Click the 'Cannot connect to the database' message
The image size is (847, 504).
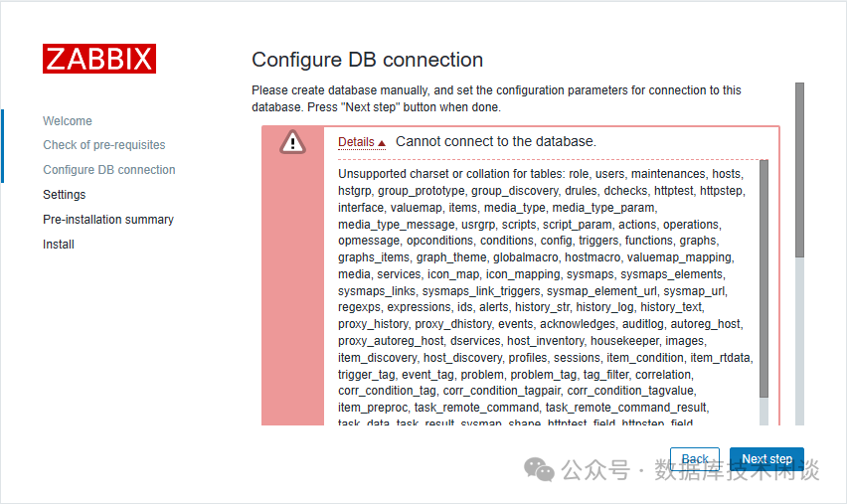496,142
